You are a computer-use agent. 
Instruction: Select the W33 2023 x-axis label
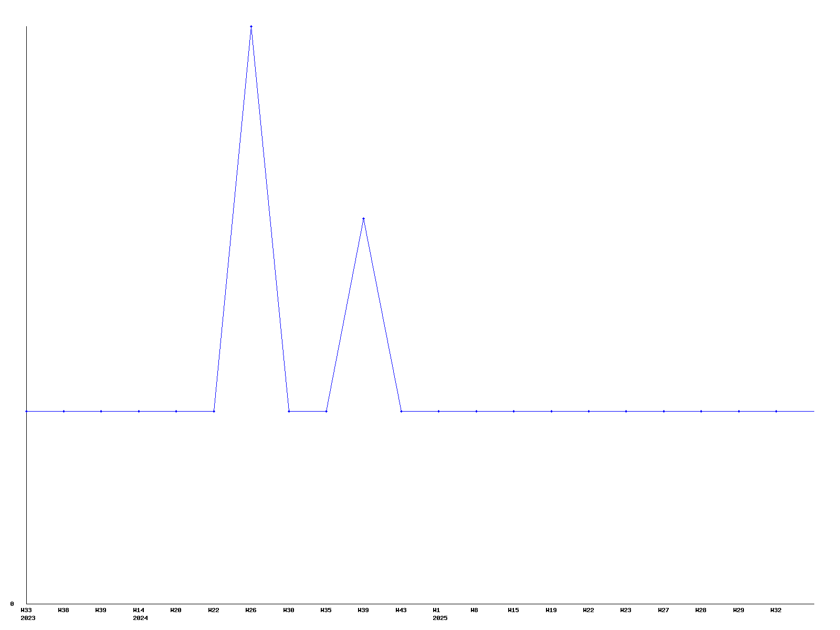pos(27,614)
